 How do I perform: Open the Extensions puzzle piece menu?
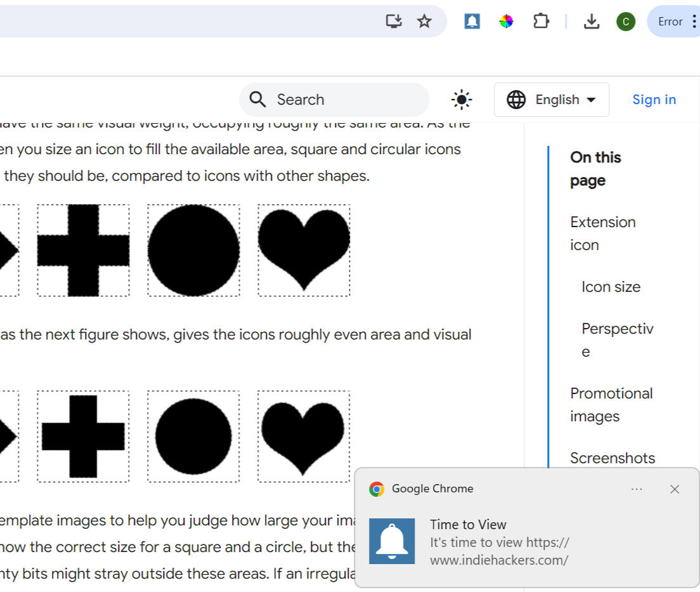[x=540, y=22]
